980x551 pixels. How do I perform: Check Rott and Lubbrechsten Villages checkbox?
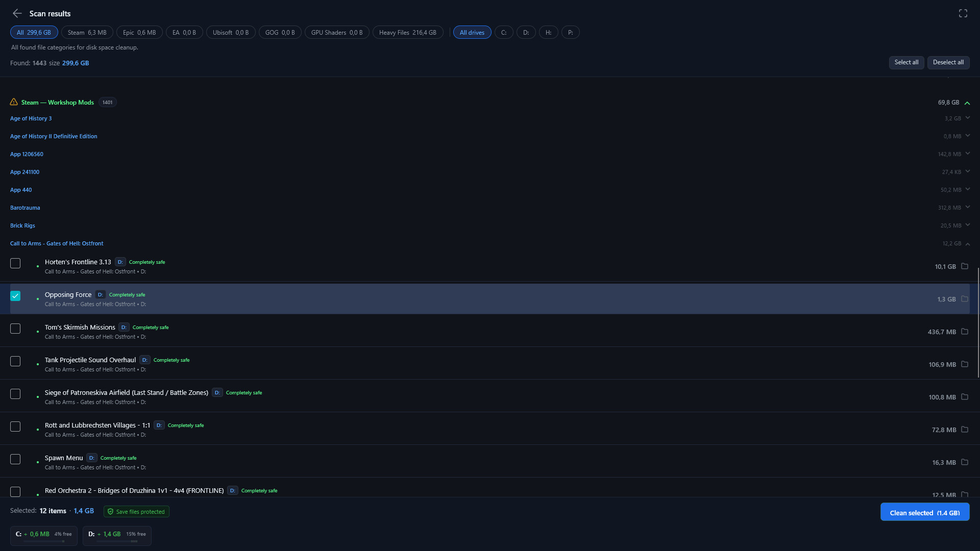click(15, 427)
